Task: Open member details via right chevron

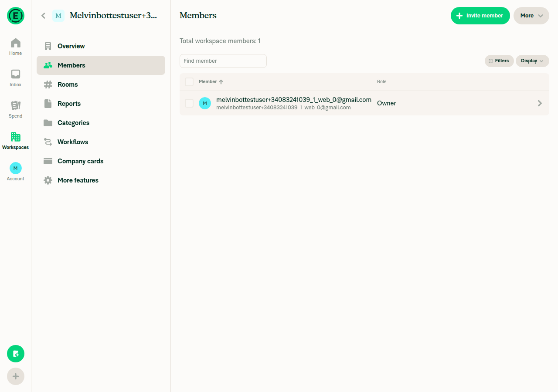Action: [x=540, y=103]
